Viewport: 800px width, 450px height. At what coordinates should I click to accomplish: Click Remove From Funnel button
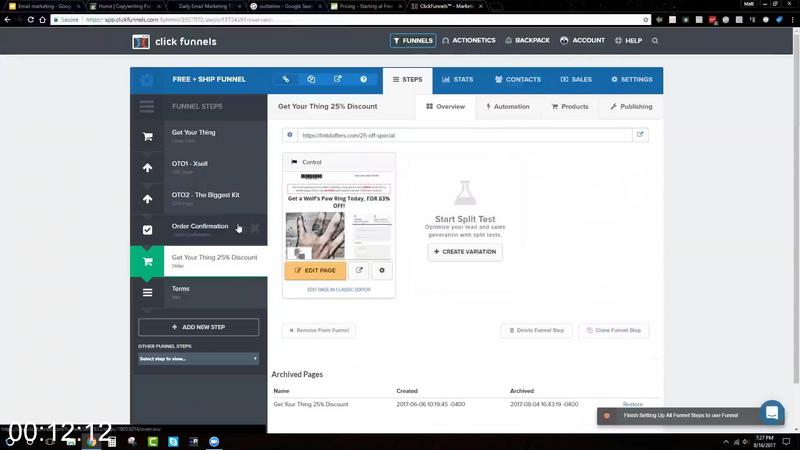click(319, 330)
